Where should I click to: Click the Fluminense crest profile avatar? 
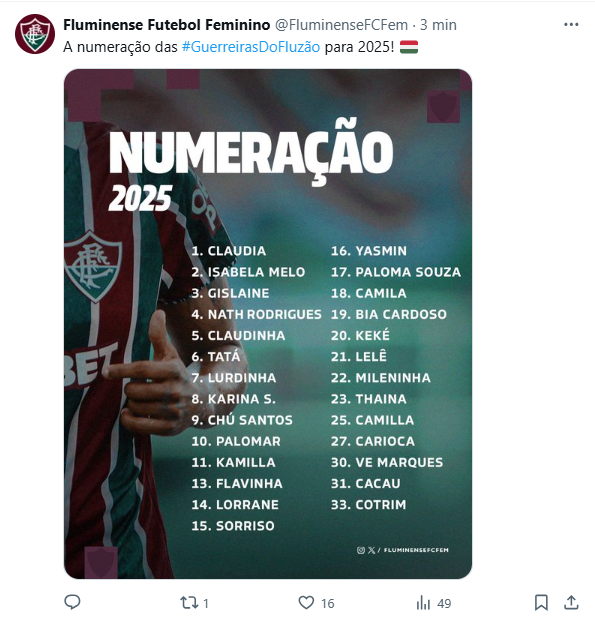pos(35,34)
